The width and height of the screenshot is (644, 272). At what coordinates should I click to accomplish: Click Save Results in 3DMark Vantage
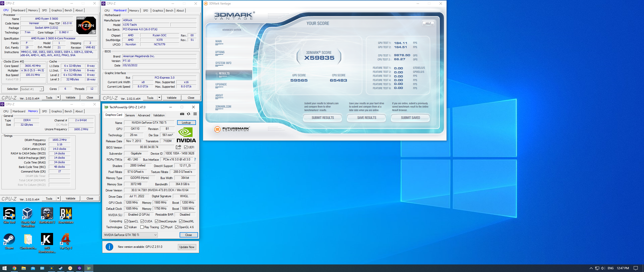367,118
